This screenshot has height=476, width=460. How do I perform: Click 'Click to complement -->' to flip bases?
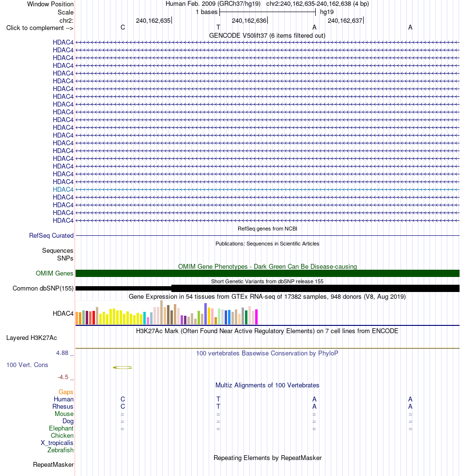tap(40, 28)
